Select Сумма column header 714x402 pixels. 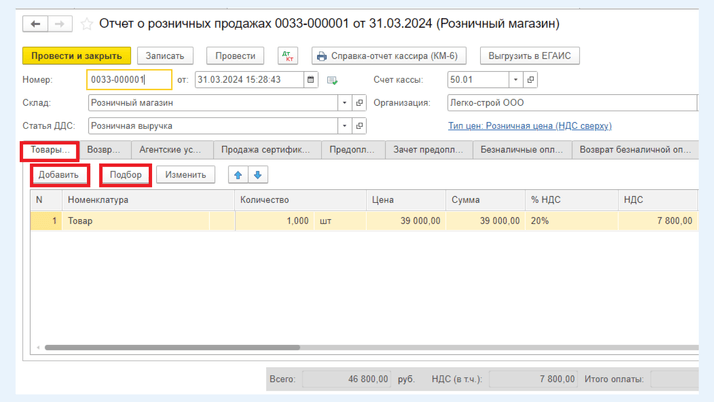[485, 200]
